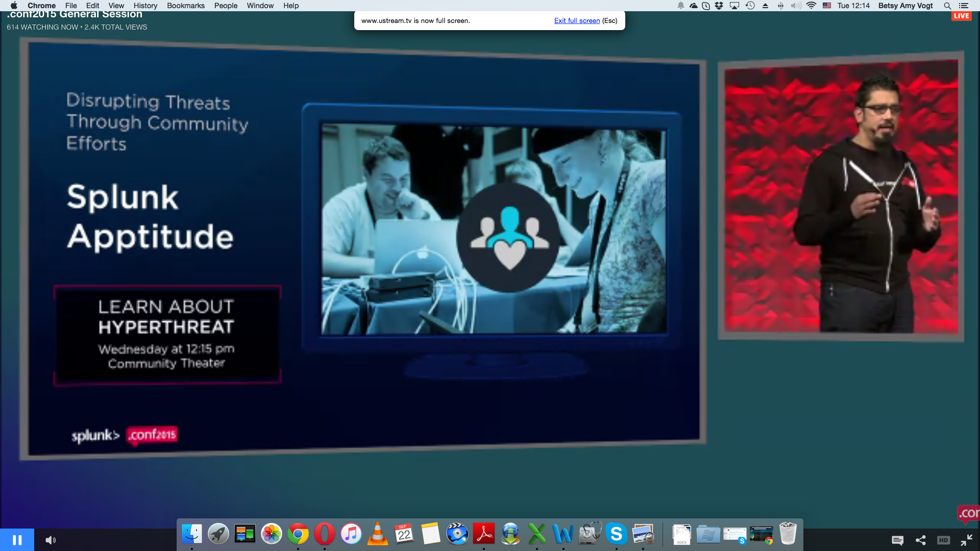Open Spotlight search magnifier
Screen dimensions: 980x551
947,6
